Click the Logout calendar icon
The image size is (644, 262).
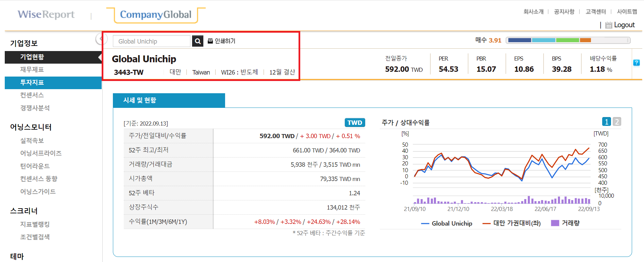609,25
